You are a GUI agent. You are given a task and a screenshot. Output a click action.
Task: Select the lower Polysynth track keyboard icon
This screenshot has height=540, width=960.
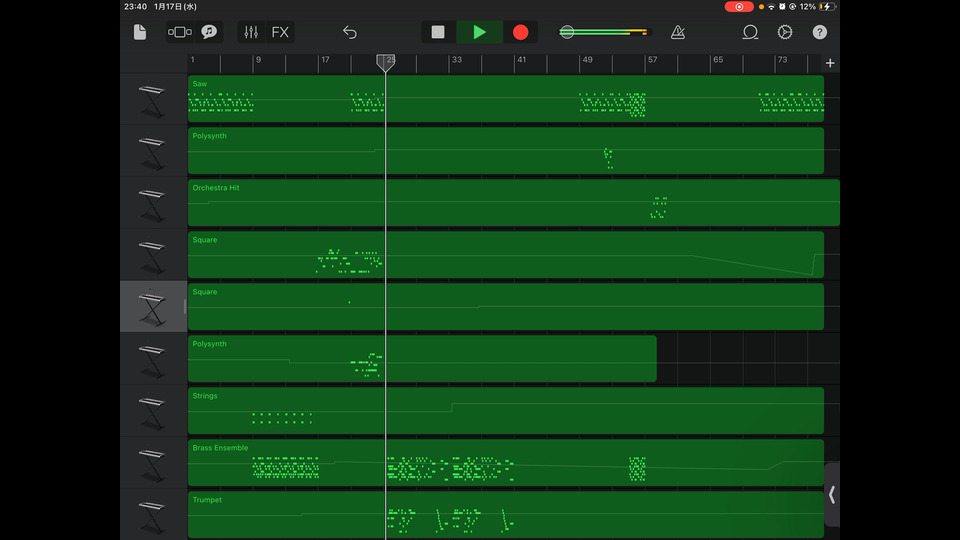152,360
